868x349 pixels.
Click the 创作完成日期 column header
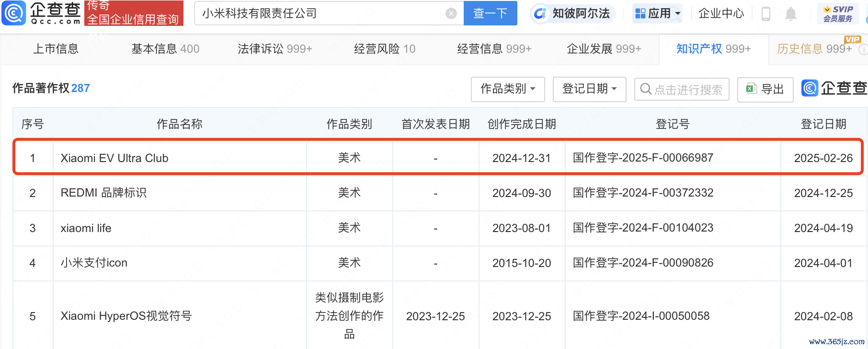[x=522, y=124]
